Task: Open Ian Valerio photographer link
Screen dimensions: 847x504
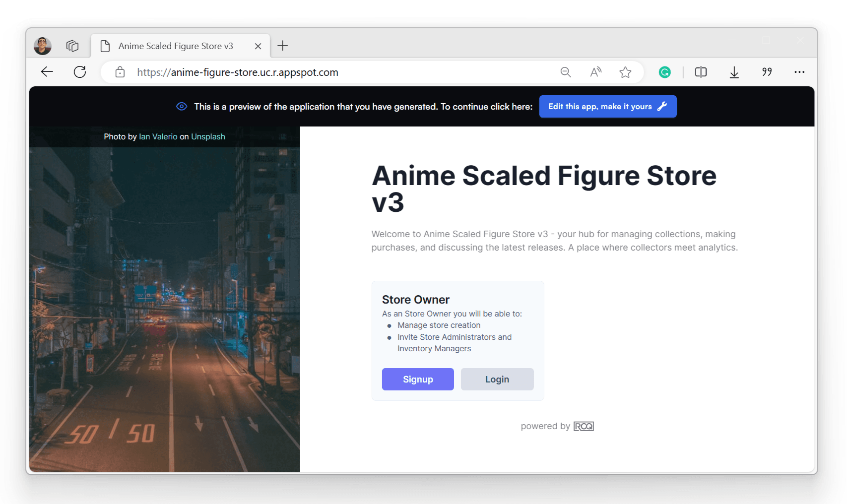Action: click(158, 136)
